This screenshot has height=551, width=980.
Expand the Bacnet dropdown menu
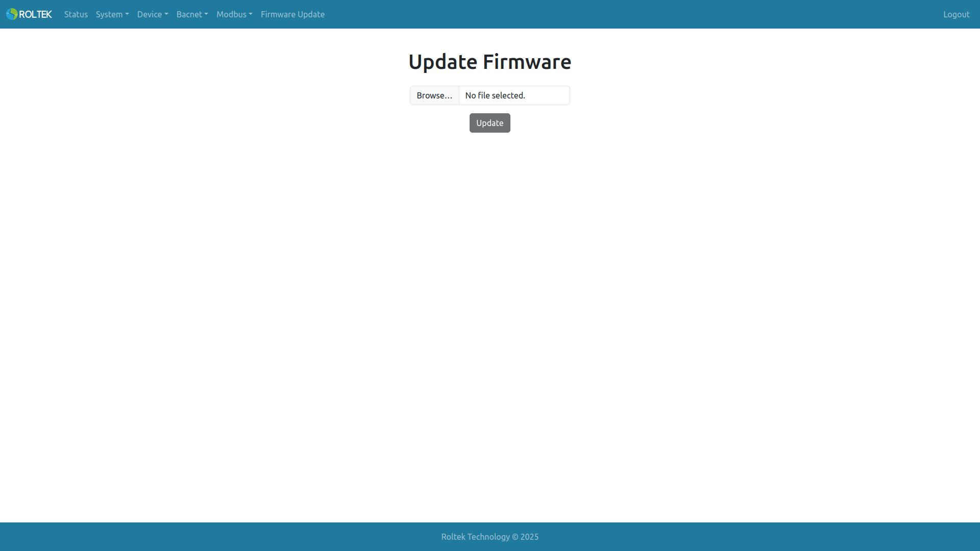[x=192, y=14]
